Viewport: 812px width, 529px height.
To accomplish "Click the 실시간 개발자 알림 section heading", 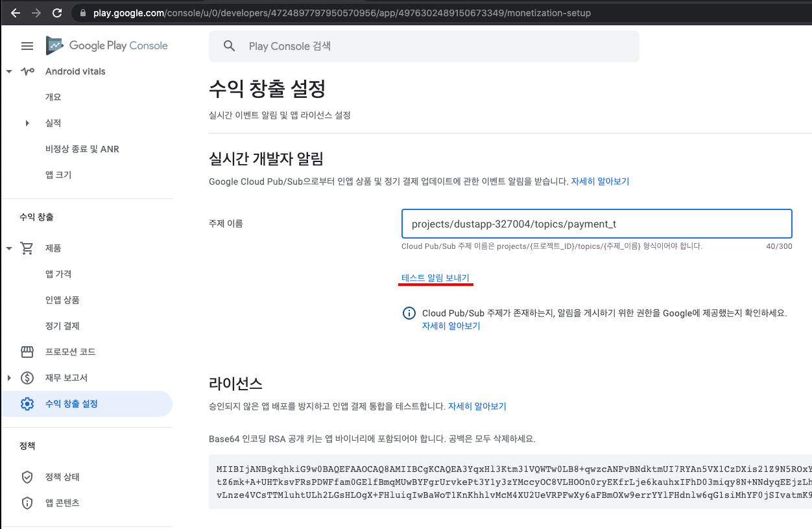I will tap(266, 158).
